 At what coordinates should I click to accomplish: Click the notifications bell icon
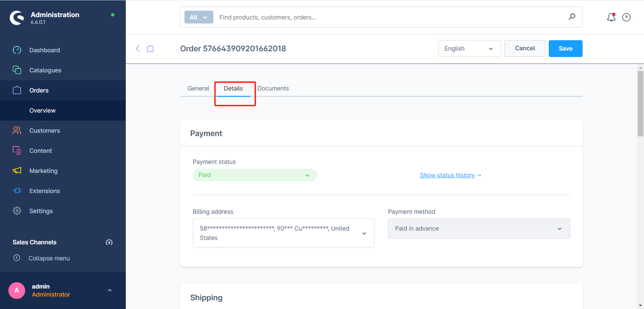(x=611, y=17)
